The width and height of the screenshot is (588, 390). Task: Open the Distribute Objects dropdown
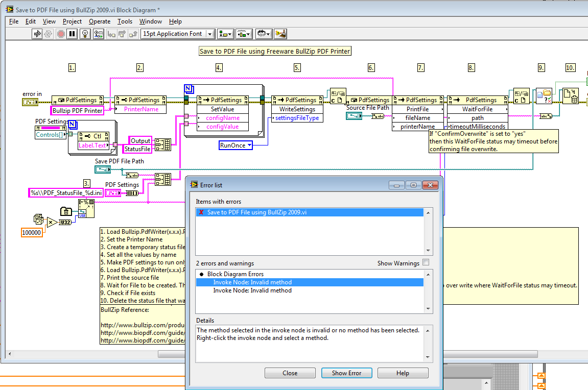(x=244, y=34)
